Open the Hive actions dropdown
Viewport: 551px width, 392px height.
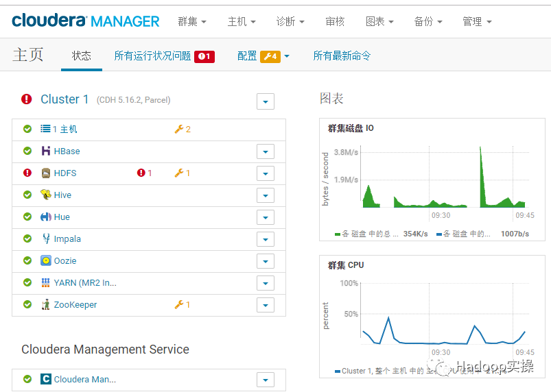click(266, 195)
